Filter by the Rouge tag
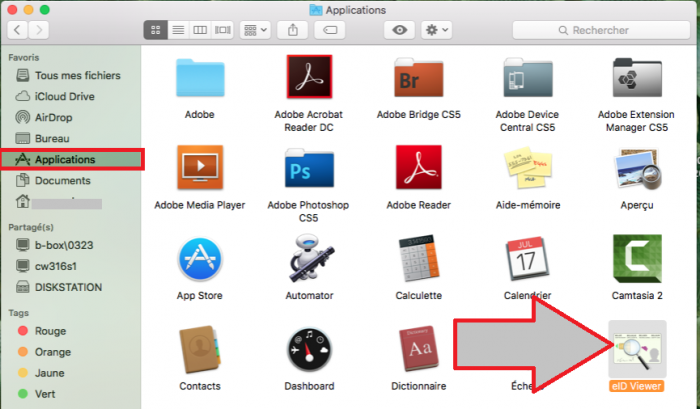This screenshot has width=700, height=409. click(x=71, y=331)
